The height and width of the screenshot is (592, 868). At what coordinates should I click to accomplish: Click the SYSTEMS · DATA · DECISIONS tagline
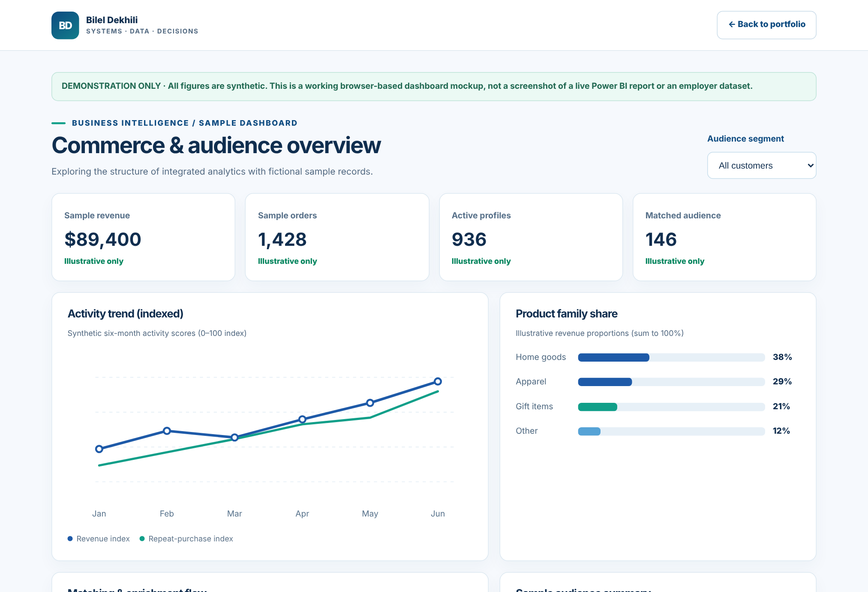142,31
